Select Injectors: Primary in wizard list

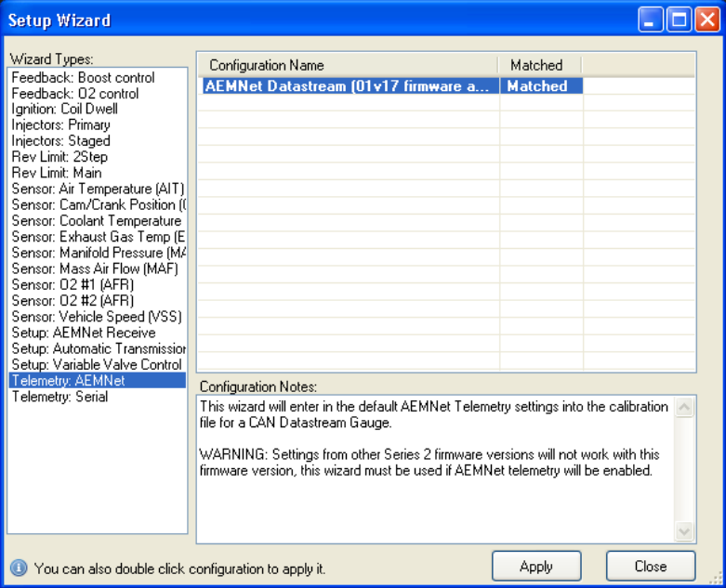(60, 125)
